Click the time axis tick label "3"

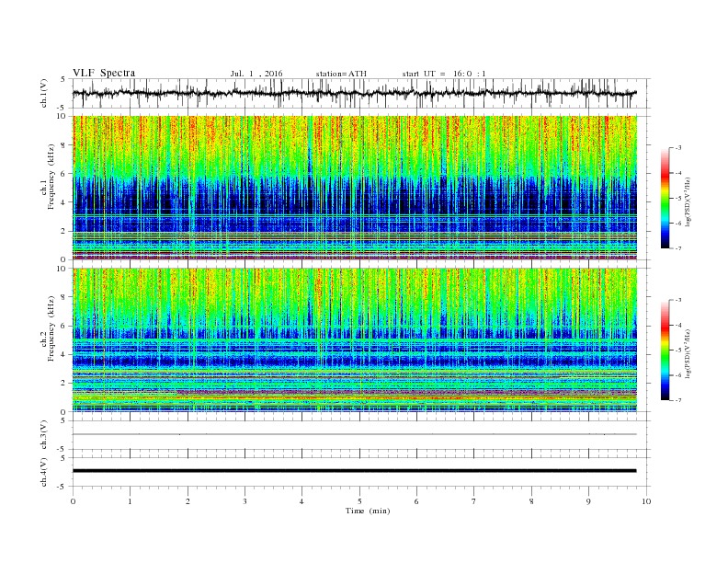click(x=245, y=501)
